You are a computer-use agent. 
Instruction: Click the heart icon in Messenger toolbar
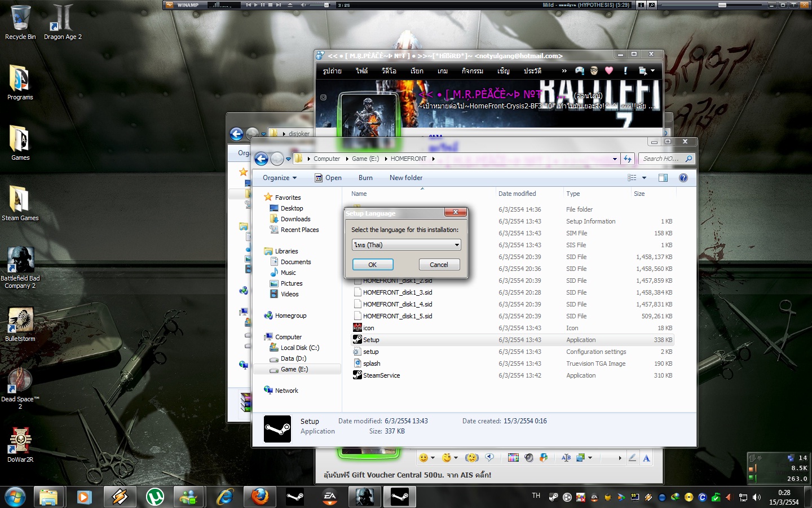609,71
